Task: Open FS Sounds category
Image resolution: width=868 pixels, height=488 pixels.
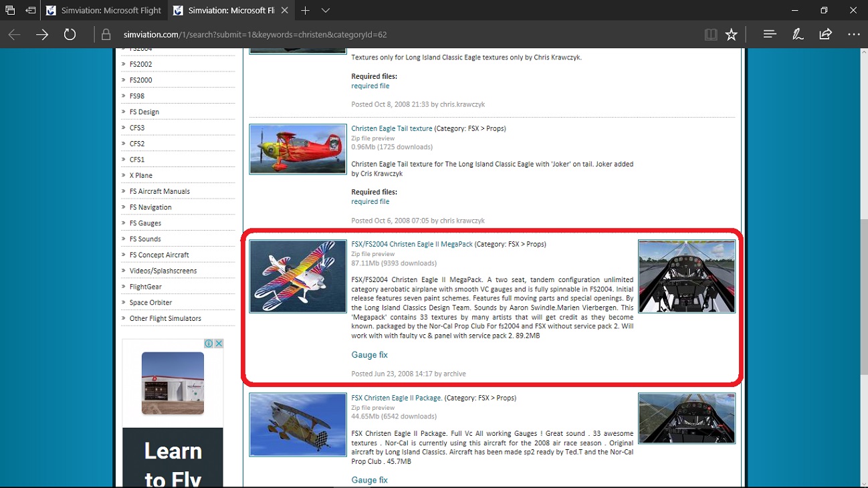Action: click(x=145, y=239)
